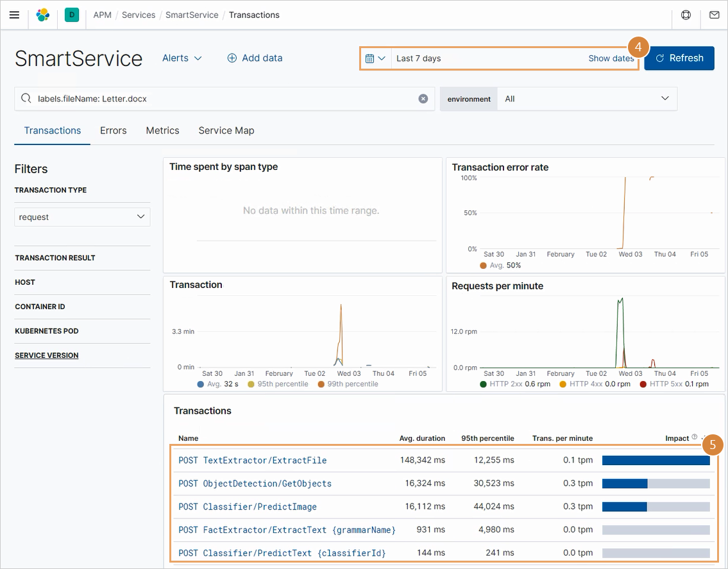Clear the search query with X icon
The height and width of the screenshot is (569, 728).
(423, 99)
